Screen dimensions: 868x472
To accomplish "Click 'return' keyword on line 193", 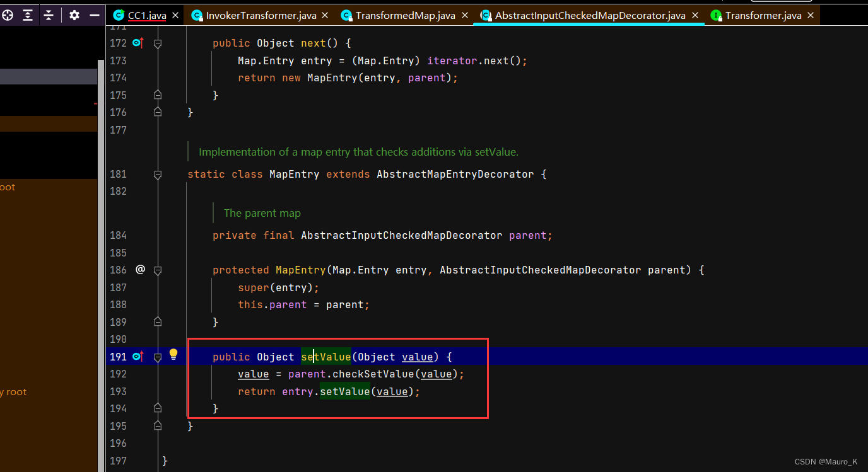I will click(x=256, y=391).
